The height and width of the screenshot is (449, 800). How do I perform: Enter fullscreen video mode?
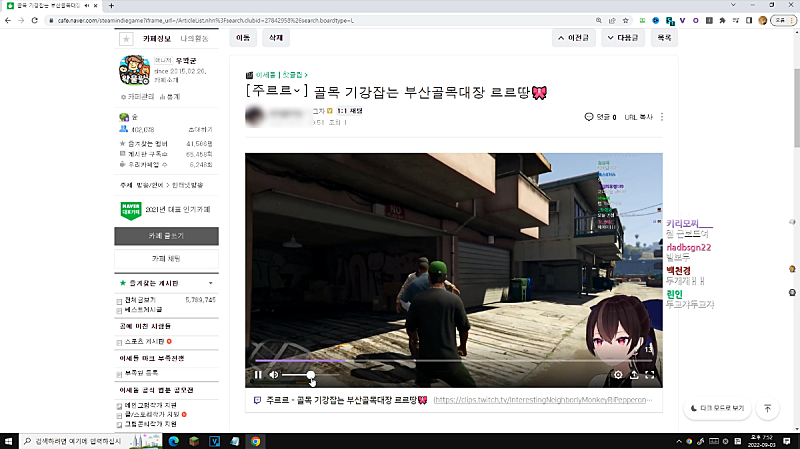point(649,375)
